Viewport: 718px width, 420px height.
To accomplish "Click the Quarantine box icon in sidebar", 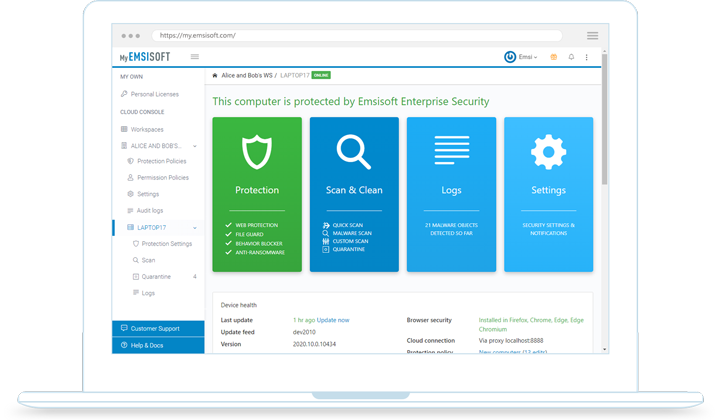I will point(136,277).
